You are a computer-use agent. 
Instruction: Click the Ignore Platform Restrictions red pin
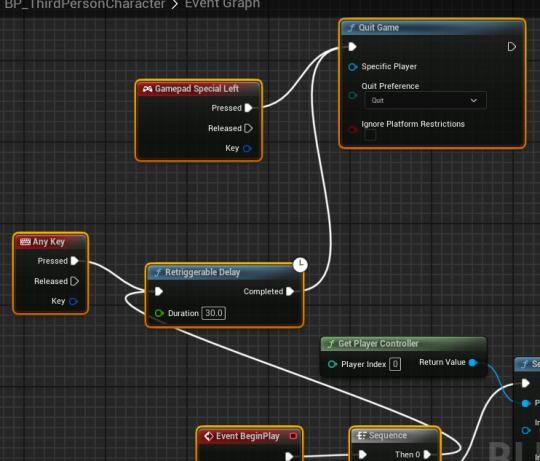click(352, 129)
